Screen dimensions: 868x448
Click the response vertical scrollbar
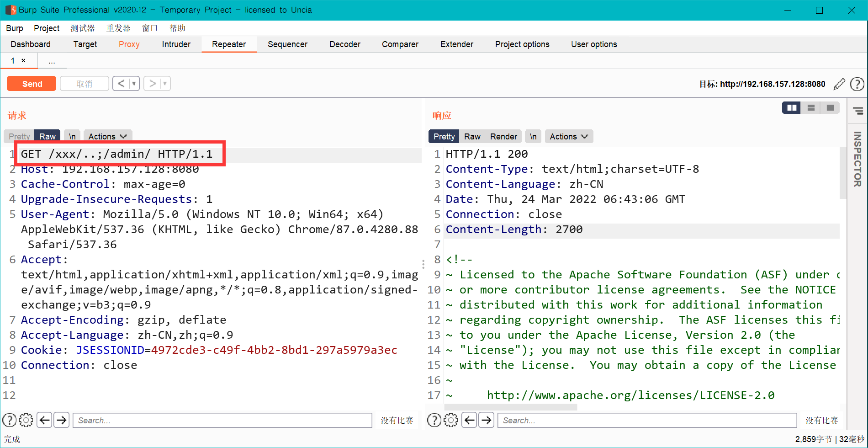pos(843,173)
